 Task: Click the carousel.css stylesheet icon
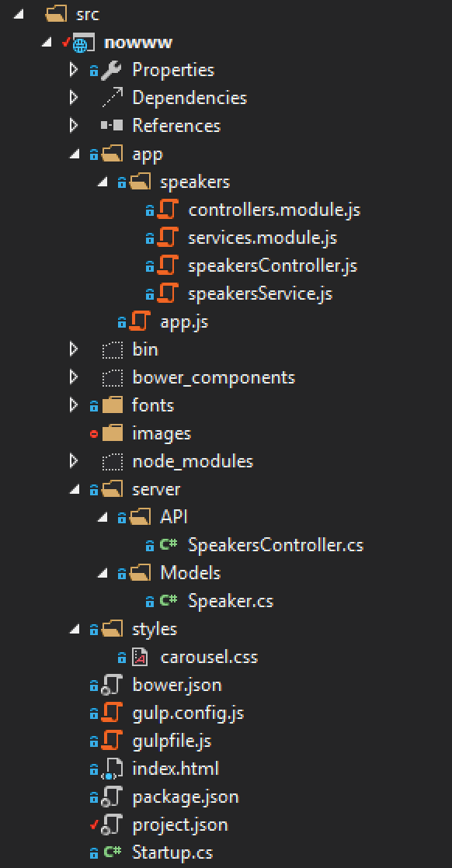pyautogui.click(x=140, y=657)
